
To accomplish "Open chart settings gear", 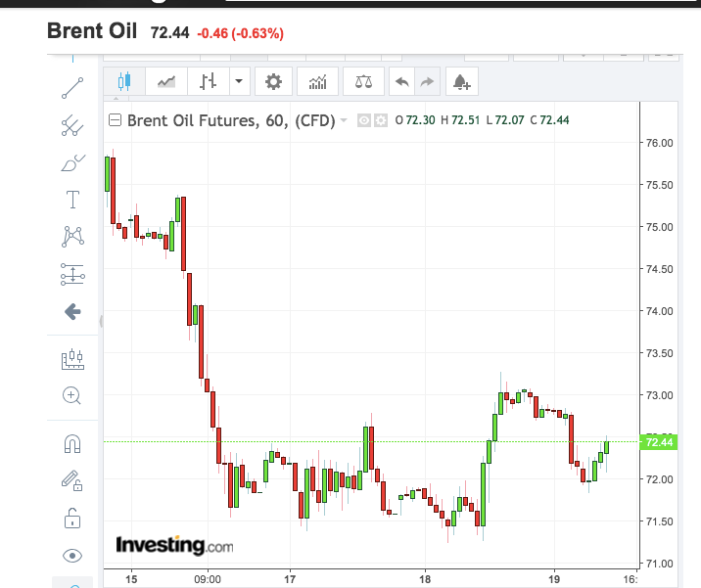I will (x=273, y=82).
